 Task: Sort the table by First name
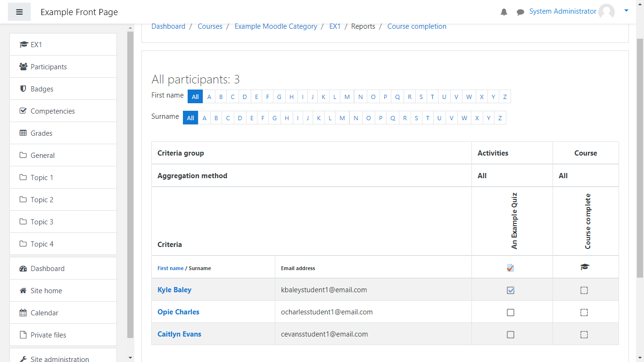[170, 268]
